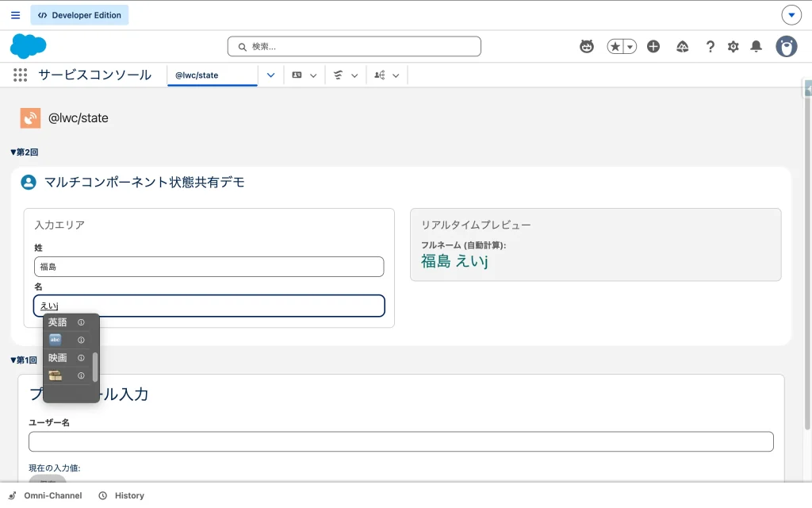Expand the Favorites list dropdown arrow
This screenshot has width=812, height=508.
click(x=630, y=47)
